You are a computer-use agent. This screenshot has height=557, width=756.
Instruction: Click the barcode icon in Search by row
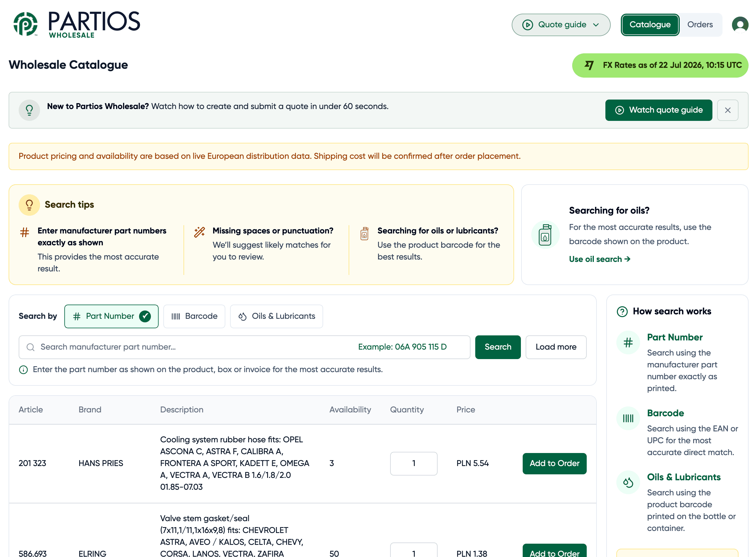(x=176, y=316)
